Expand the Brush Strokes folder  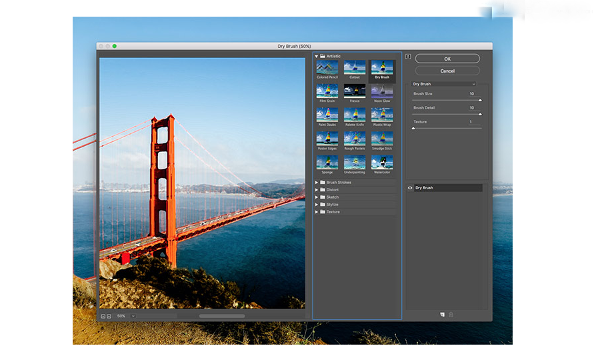(x=317, y=182)
